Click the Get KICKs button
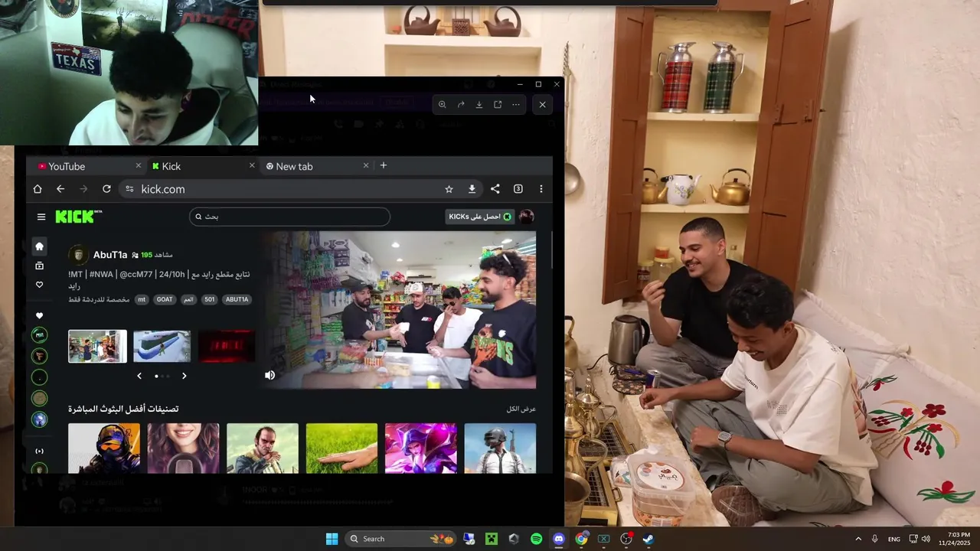Image resolution: width=980 pixels, height=551 pixels. pyautogui.click(x=480, y=217)
